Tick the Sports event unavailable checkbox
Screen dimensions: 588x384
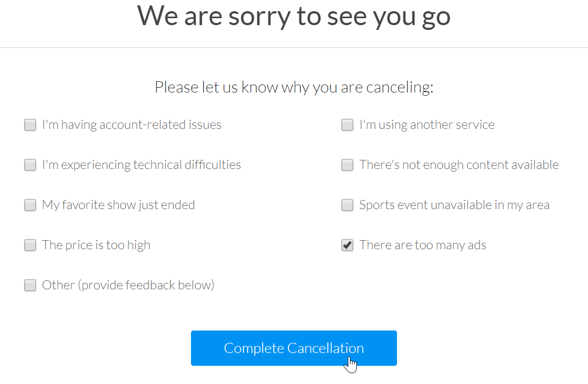click(347, 205)
